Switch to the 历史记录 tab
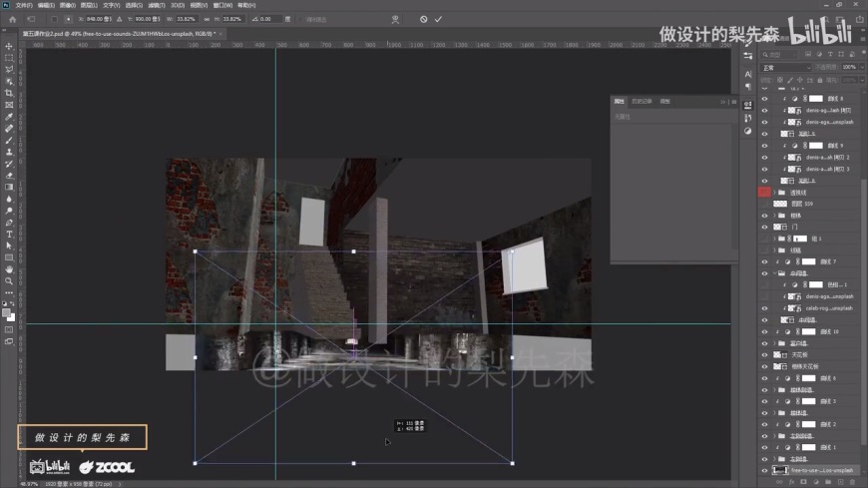 pos(642,102)
